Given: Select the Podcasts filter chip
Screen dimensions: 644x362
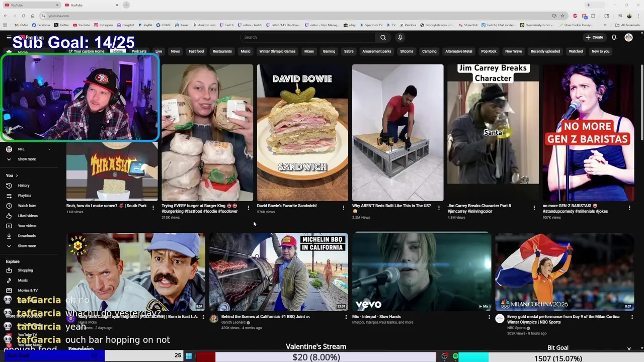Looking at the screenshot, I should point(139,51).
